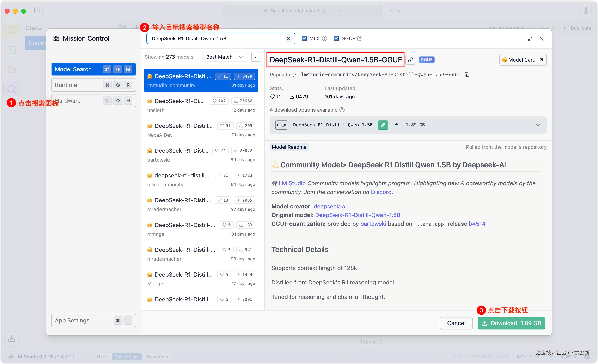
Task: Click the settings gear in status bar
Action: coord(587,357)
